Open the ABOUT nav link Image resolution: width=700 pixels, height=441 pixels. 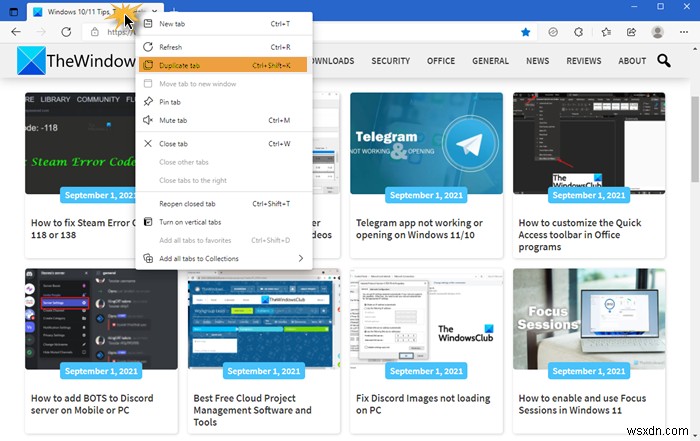632,61
